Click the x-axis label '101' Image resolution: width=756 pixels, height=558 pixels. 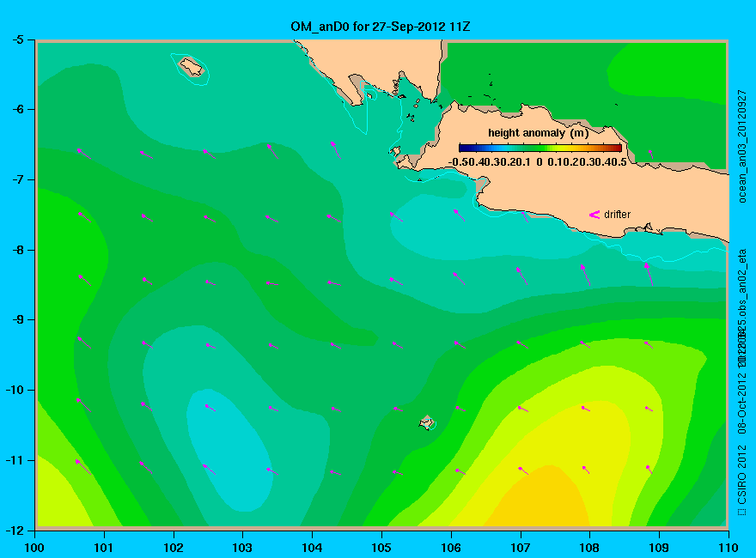[x=104, y=548]
